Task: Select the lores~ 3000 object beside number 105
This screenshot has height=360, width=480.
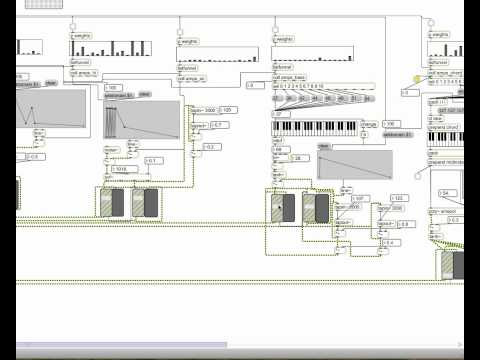Action: tap(204, 110)
